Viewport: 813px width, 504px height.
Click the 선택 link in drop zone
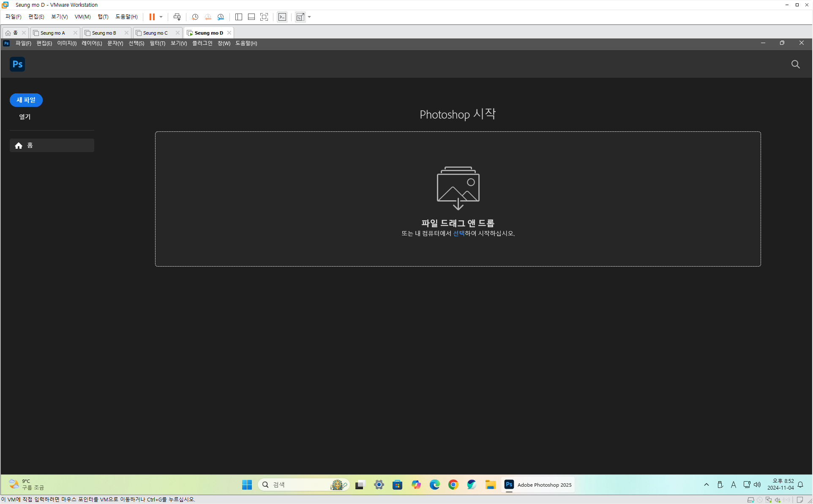pyautogui.click(x=458, y=233)
